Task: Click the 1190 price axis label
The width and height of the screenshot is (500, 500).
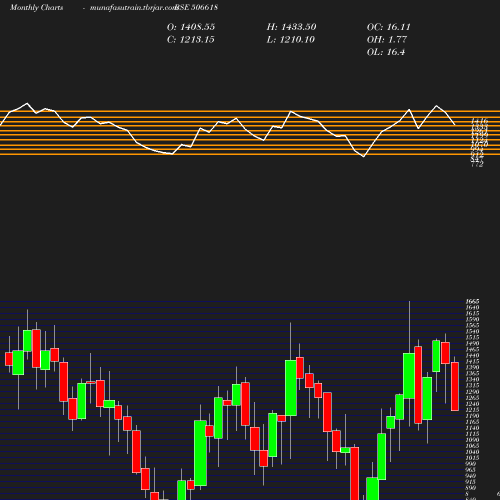Action: point(473,416)
